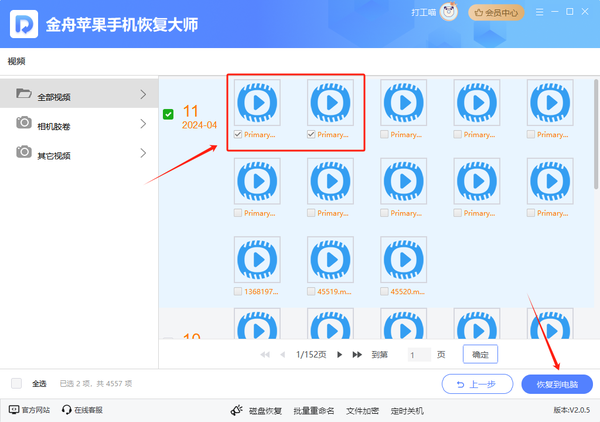Expand the 相机胶卷 chevron
600x422 pixels.
click(143, 124)
